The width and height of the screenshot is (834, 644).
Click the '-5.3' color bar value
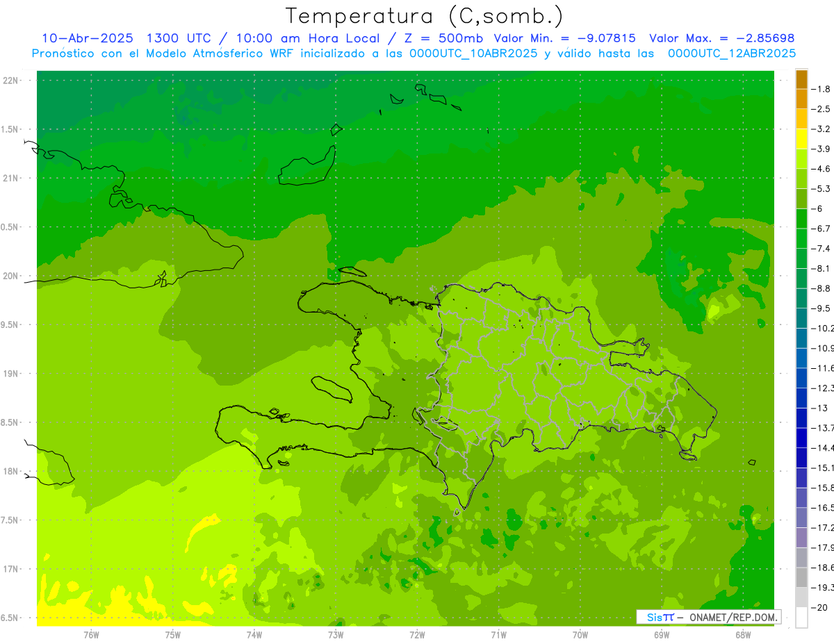pyautogui.click(x=821, y=189)
